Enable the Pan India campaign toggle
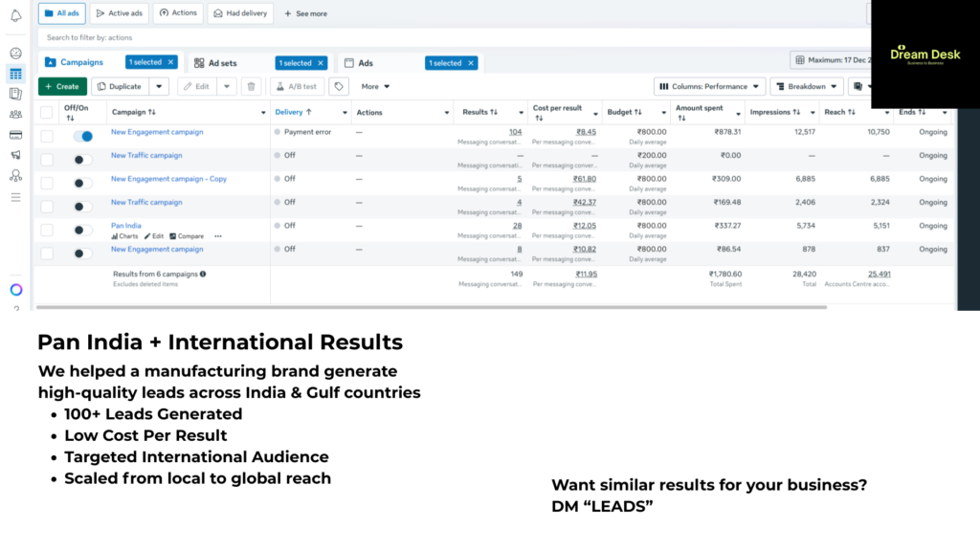The height and width of the screenshot is (551, 980). [x=83, y=231]
